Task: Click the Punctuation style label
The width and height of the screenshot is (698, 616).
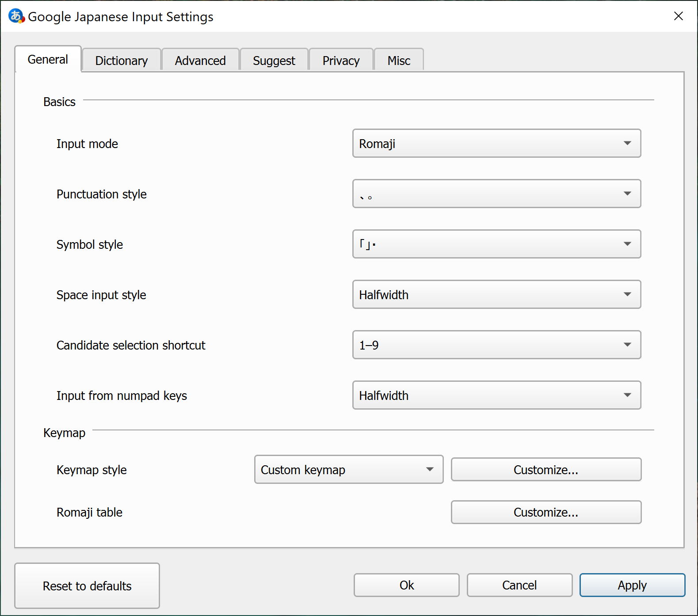Action: click(102, 194)
